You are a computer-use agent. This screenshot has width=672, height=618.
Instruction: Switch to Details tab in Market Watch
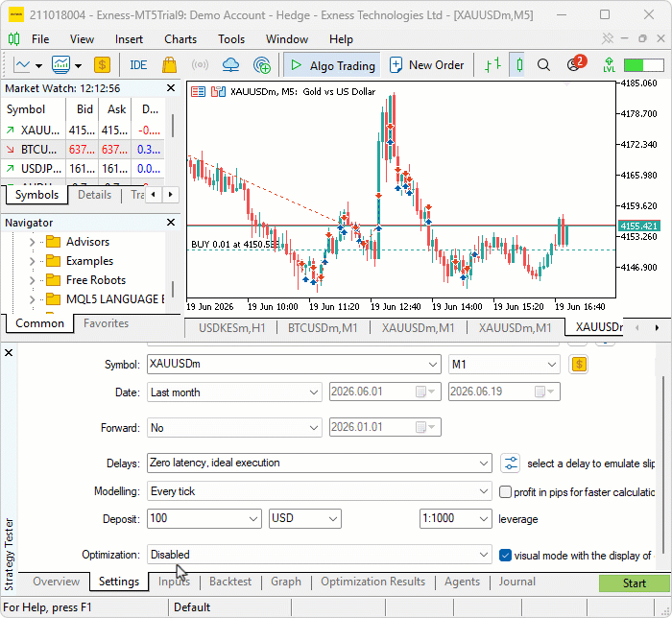coord(94,195)
